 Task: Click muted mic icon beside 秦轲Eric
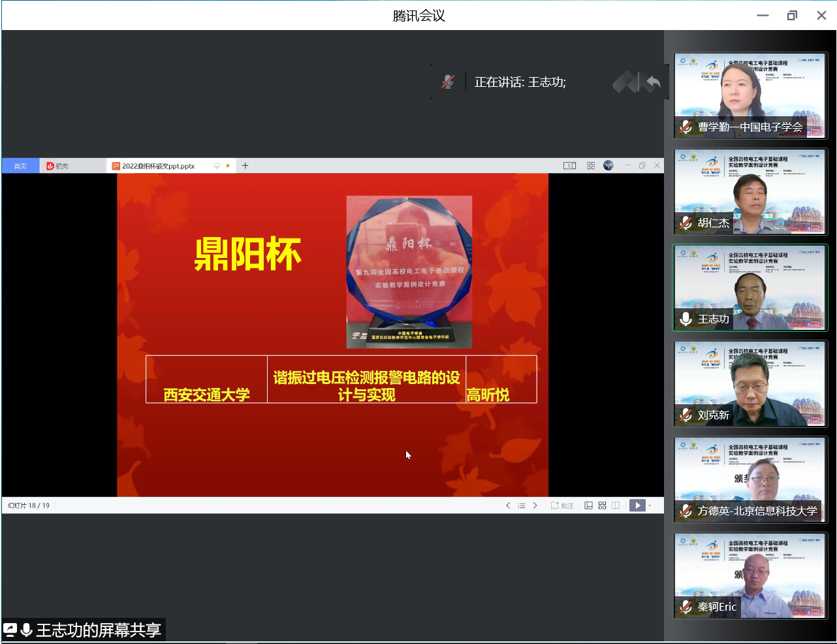686,607
